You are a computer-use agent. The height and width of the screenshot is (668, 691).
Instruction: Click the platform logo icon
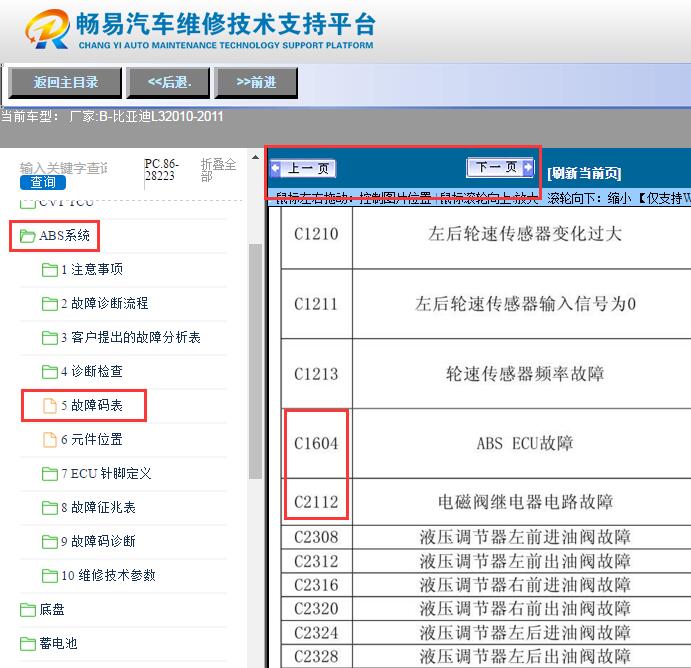pos(48,29)
